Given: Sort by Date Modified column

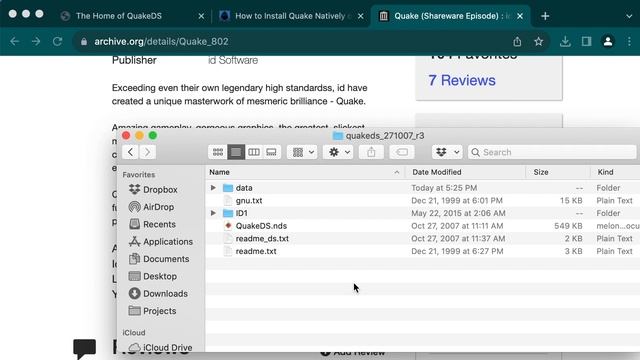Looking at the screenshot, I should coord(465,172).
